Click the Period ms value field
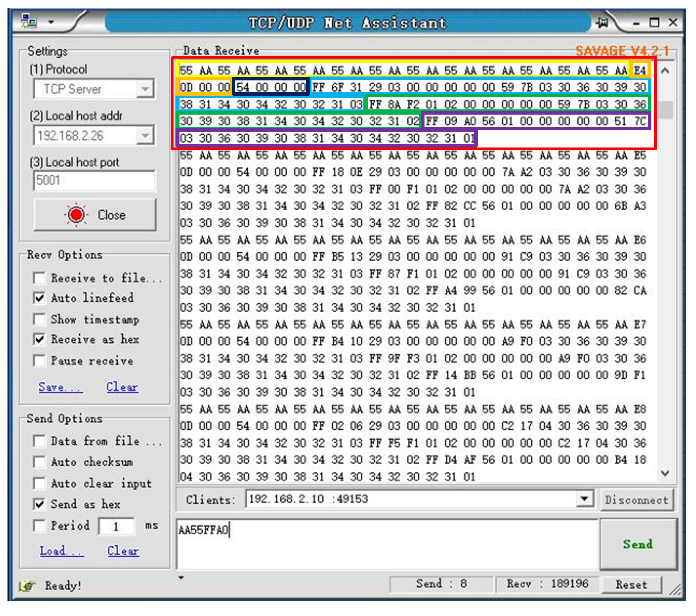The image size is (696, 616). pyautogui.click(x=117, y=526)
